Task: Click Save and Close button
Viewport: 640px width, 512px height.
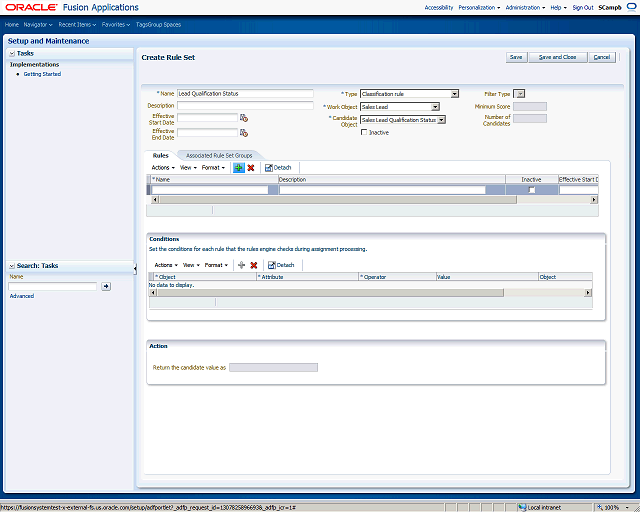Action: [558, 57]
